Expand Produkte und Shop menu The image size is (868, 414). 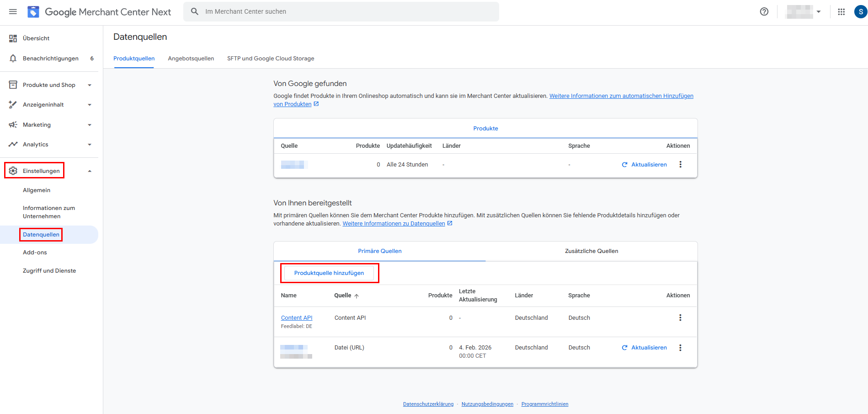90,85
